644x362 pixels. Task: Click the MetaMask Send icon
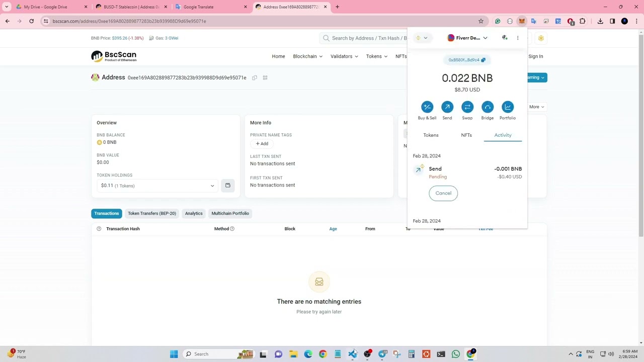(x=447, y=107)
